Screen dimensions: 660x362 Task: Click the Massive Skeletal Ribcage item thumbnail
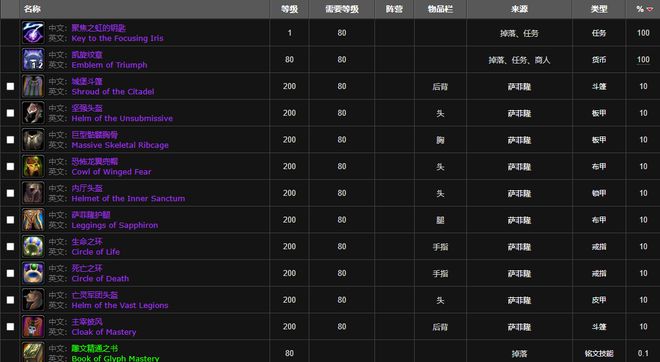pyautogui.click(x=33, y=140)
